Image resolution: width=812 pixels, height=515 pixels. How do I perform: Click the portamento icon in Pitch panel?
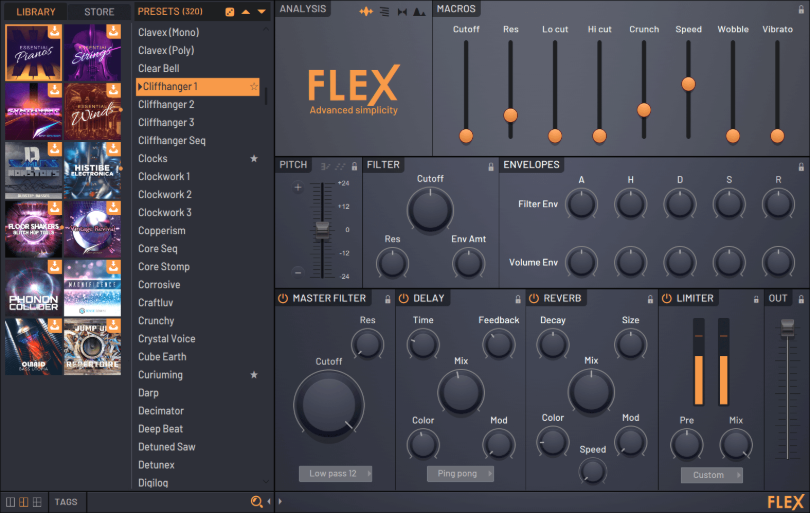click(325, 166)
